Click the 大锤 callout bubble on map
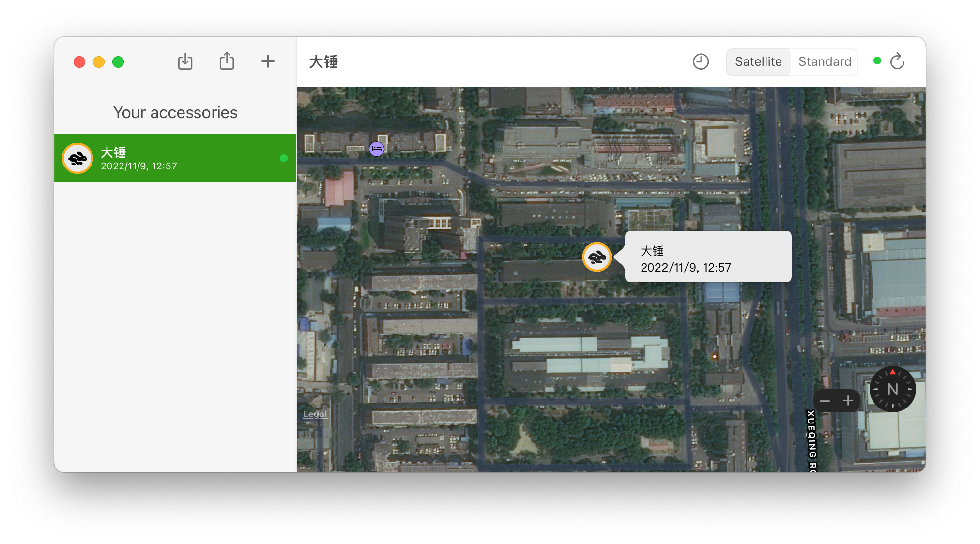Image resolution: width=980 pixels, height=544 pixels. tap(708, 257)
